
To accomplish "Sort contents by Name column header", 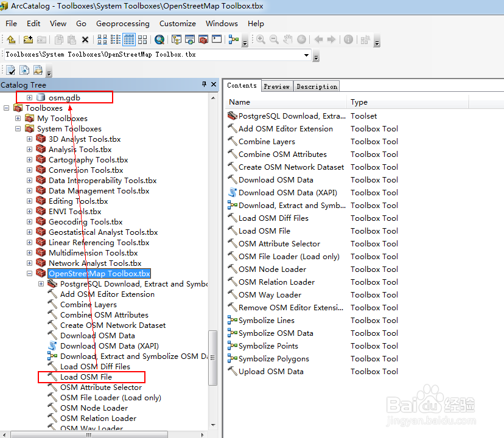I will coord(285,102).
